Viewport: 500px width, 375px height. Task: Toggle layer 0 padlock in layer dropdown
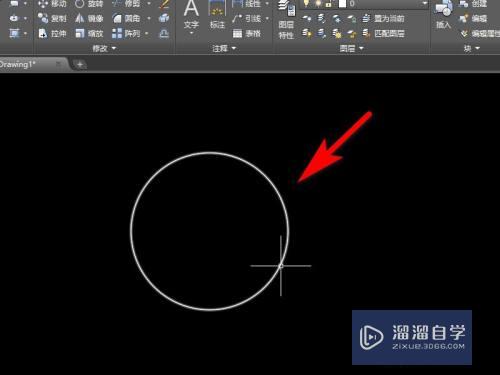tap(328, 4)
